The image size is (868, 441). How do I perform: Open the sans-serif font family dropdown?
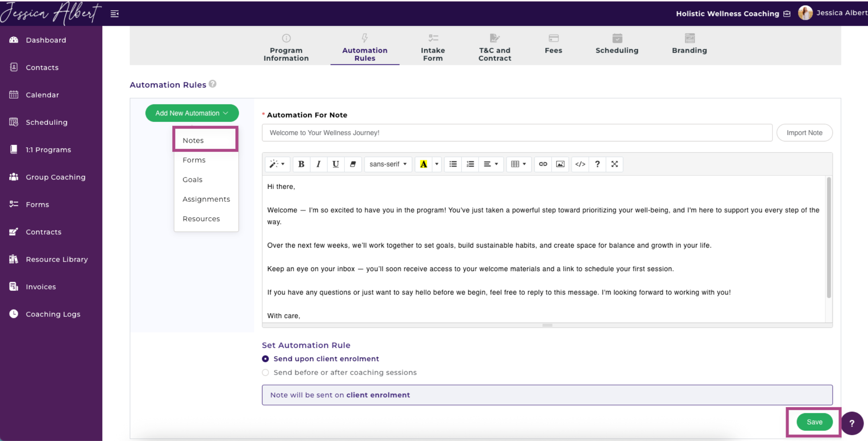(x=388, y=164)
